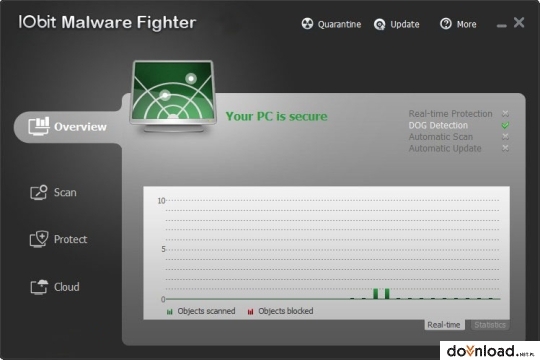The height and width of the screenshot is (360, 540).
Task: Click the Protect shield icon
Action: pos(39,239)
